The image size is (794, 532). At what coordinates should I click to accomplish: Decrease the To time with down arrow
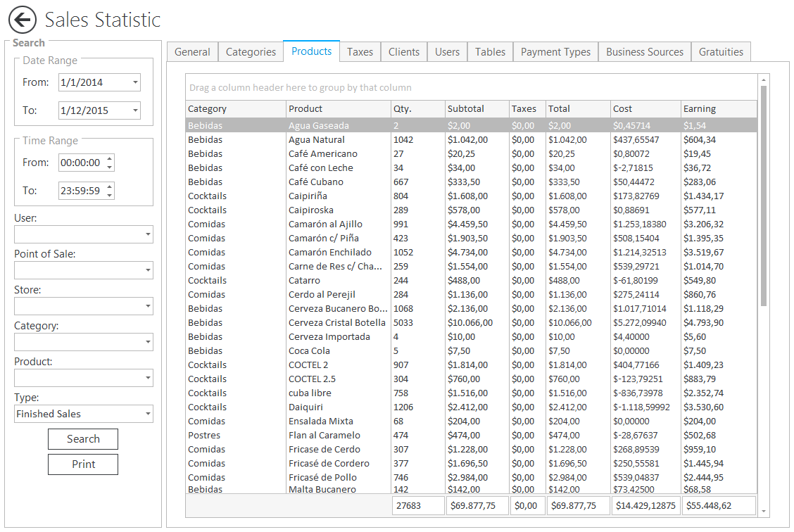(x=109, y=195)
